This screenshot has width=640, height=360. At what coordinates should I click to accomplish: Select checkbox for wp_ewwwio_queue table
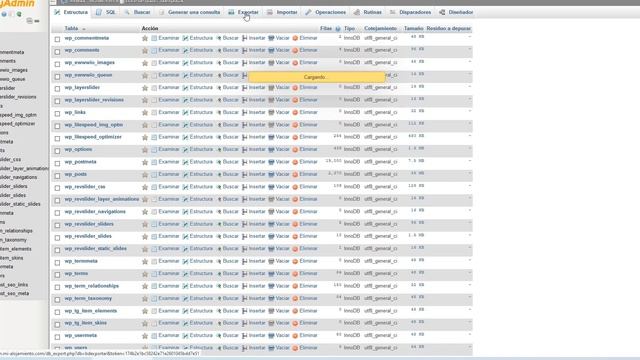57,76
